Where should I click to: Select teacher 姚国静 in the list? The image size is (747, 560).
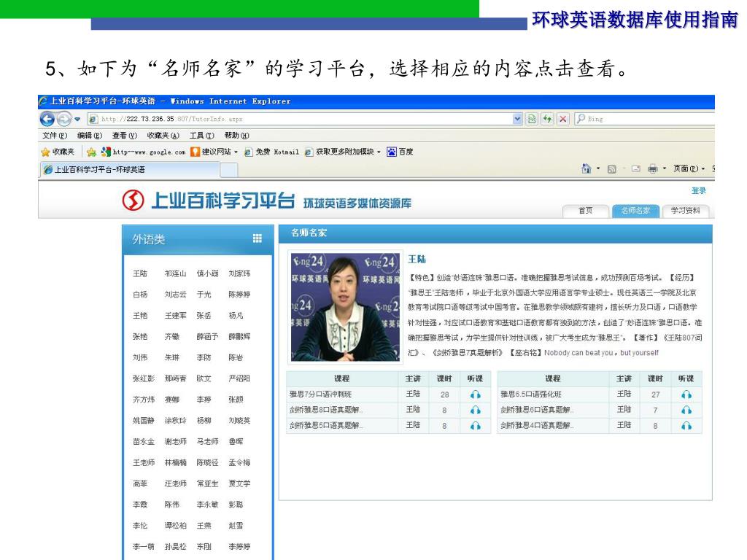point(144,421)
